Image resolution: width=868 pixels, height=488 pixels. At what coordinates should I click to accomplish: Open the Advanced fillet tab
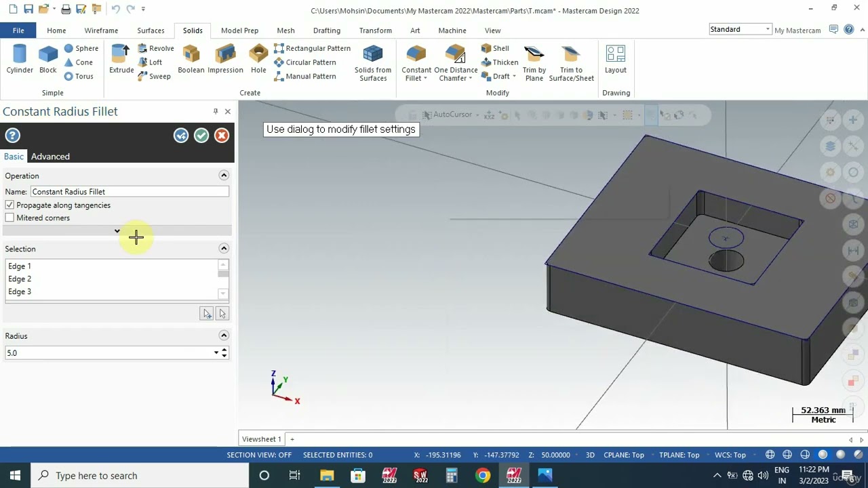click(50, 157)
